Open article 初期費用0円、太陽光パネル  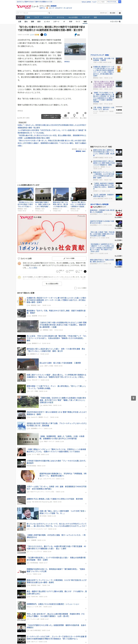(53, 604)
